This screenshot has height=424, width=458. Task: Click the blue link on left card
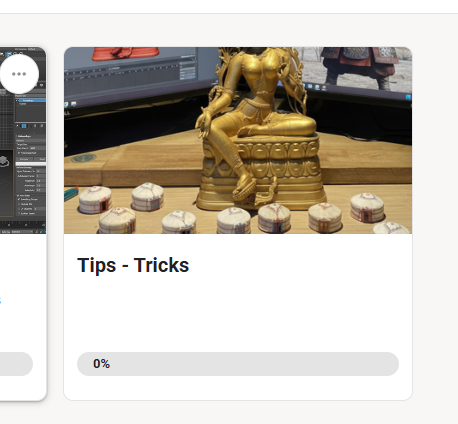(0, 299)
